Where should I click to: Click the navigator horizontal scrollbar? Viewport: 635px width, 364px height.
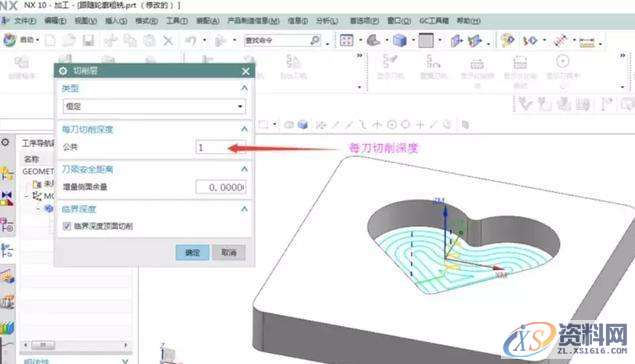coord(75,345)
